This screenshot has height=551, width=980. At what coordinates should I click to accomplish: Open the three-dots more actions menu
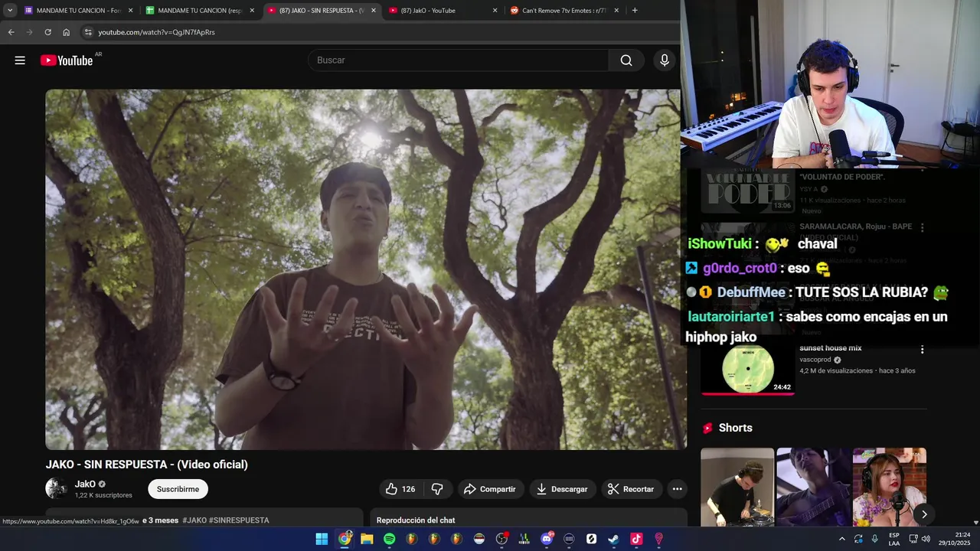tap(677, 489)
